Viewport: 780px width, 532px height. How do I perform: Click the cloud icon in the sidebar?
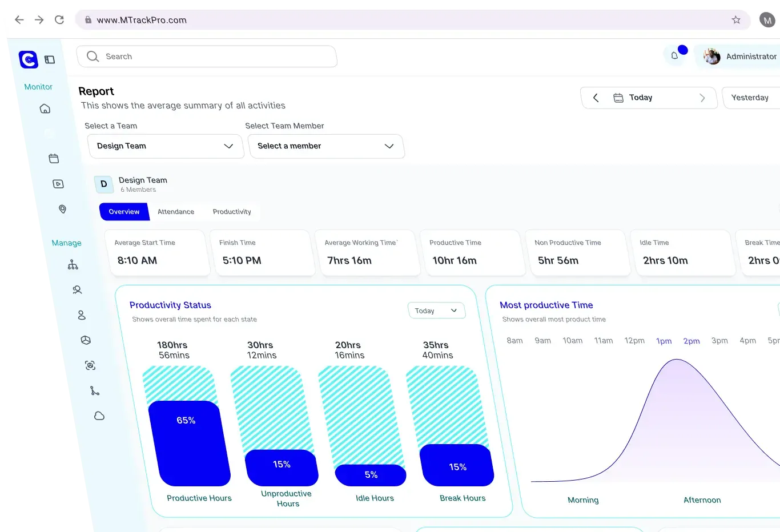(x=99, y=416)
